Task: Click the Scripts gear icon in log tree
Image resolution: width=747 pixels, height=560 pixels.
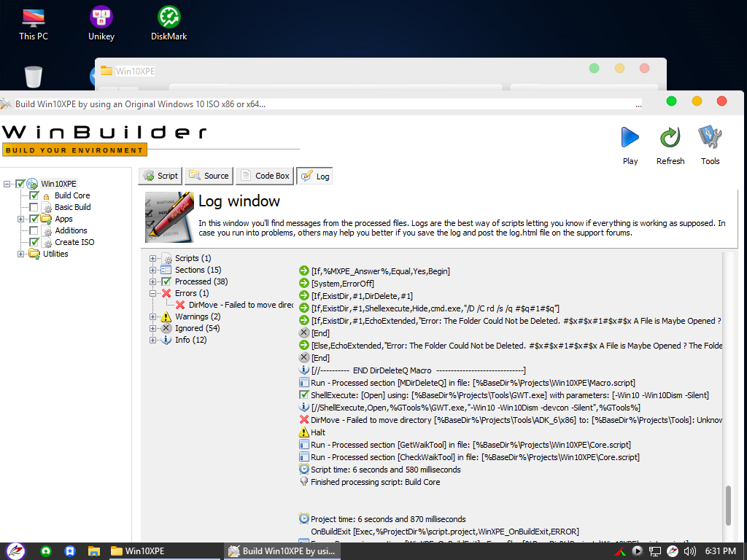Action: [x=166, y=258]
